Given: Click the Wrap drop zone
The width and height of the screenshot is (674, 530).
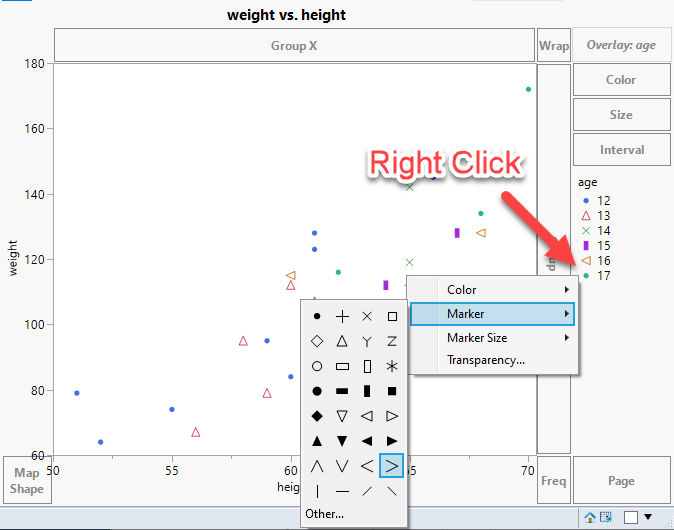Looking at the screenshot, I should coord(554,46).
